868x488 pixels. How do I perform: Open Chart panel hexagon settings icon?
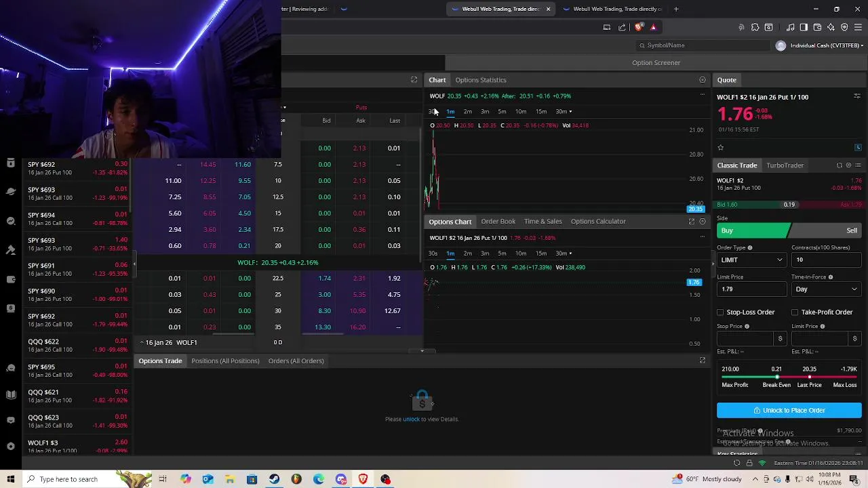703,80
